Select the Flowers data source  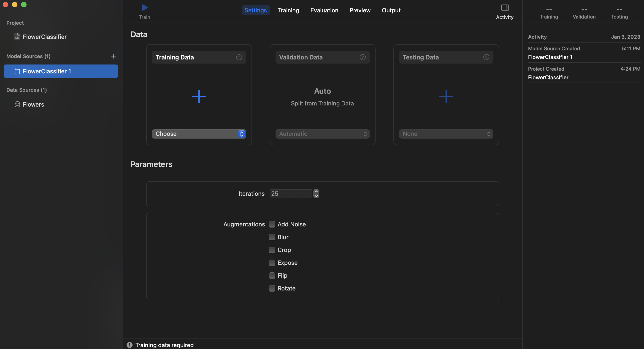pyautogui.click(x=33, y=105)
